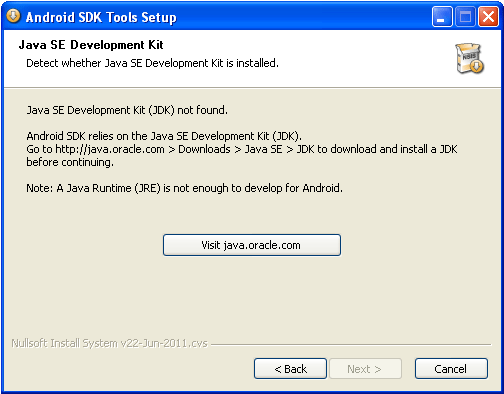Image resolution: width=504 pixels, height=394 pixels.
Task: Click the disabled Next > button
Action: point(365,369)
